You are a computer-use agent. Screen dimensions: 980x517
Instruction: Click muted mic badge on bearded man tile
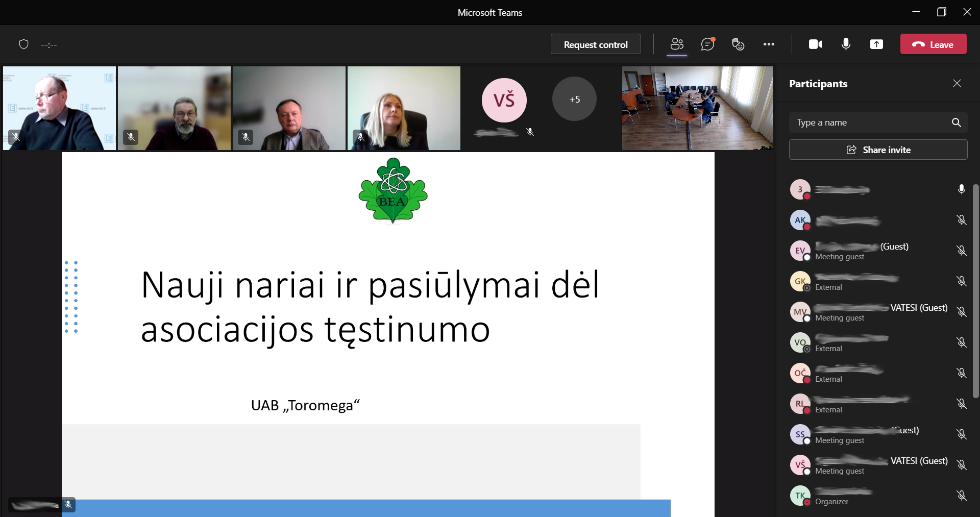tap(131, 137)
